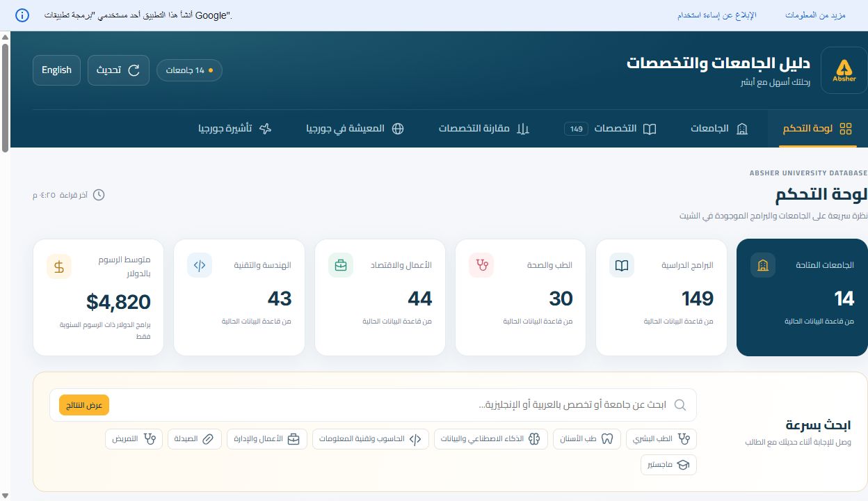Viewport: 868px width, 501px height.
Task: Click the code icon on الهندسة والتقنية card
Action: (200, 265)
